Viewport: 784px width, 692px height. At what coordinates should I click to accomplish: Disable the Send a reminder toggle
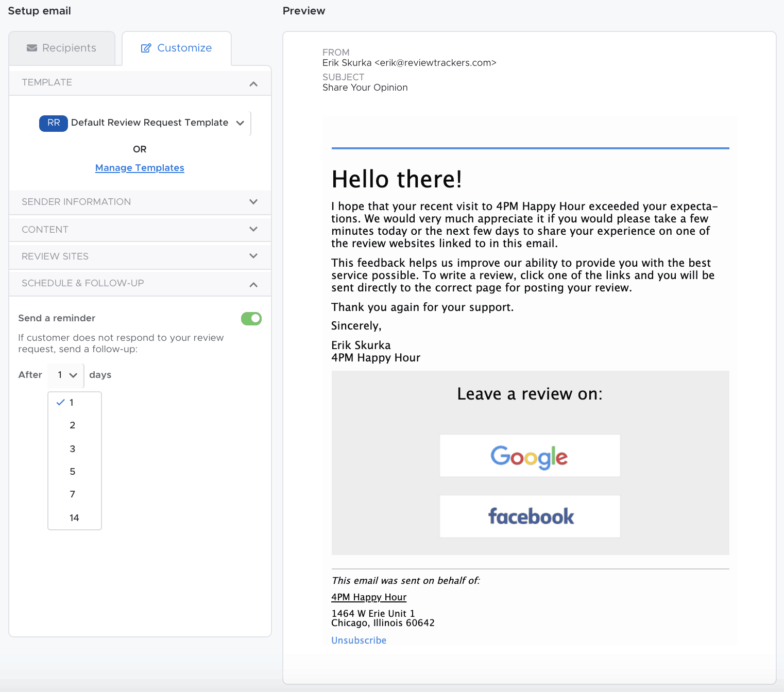tap(251, 319)
